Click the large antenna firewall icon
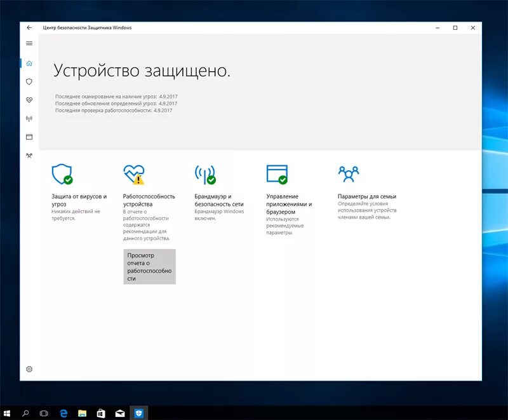The height and width of the screenshot is (420, 508). tap(205, 174)
